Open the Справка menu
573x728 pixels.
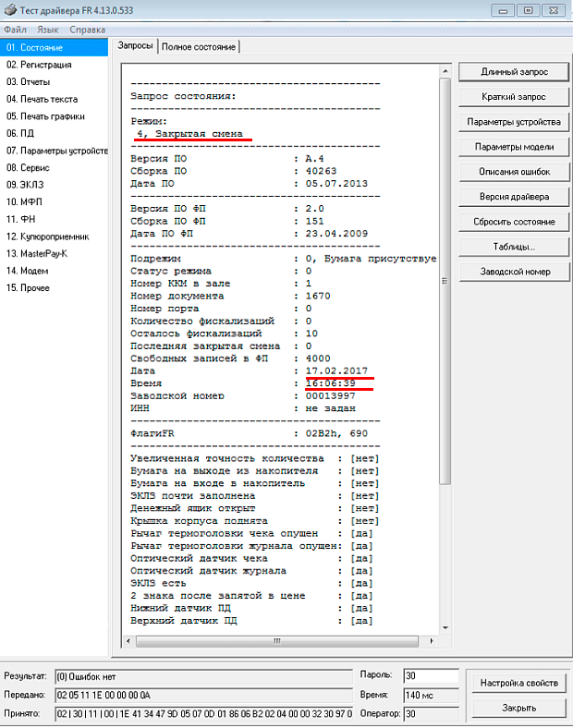click(87, 30)
